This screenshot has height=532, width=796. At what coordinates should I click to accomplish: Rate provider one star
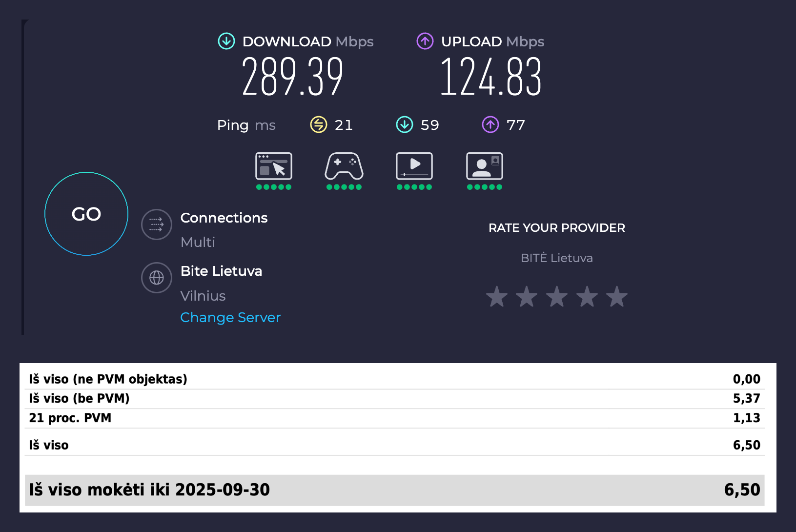point(497,297)
